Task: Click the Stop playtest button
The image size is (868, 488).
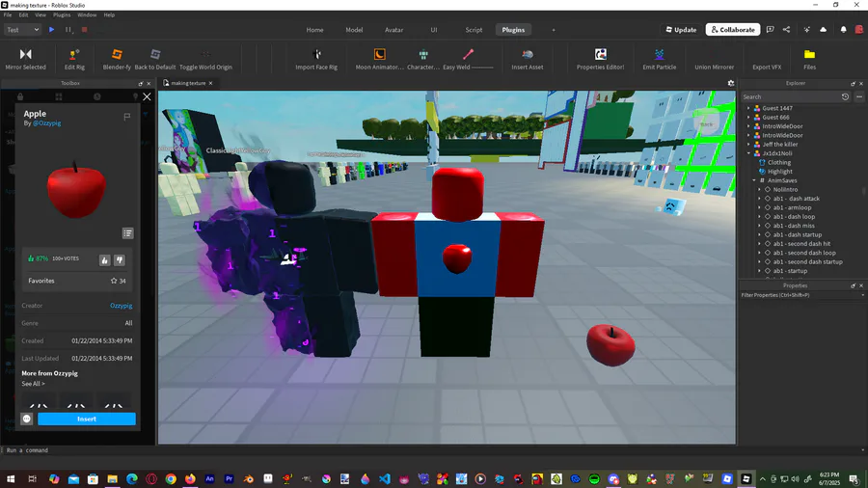Action: (x=84, y=30)
